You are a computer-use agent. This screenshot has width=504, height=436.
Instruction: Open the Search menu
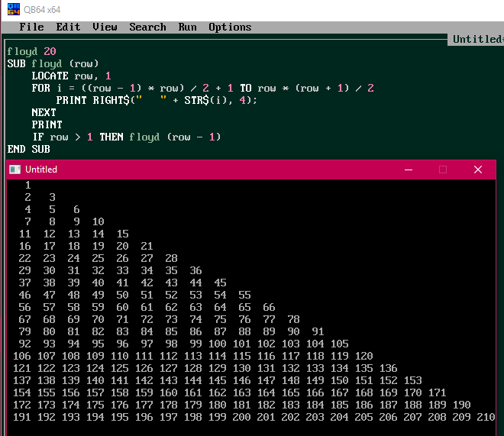coord(147,27)
